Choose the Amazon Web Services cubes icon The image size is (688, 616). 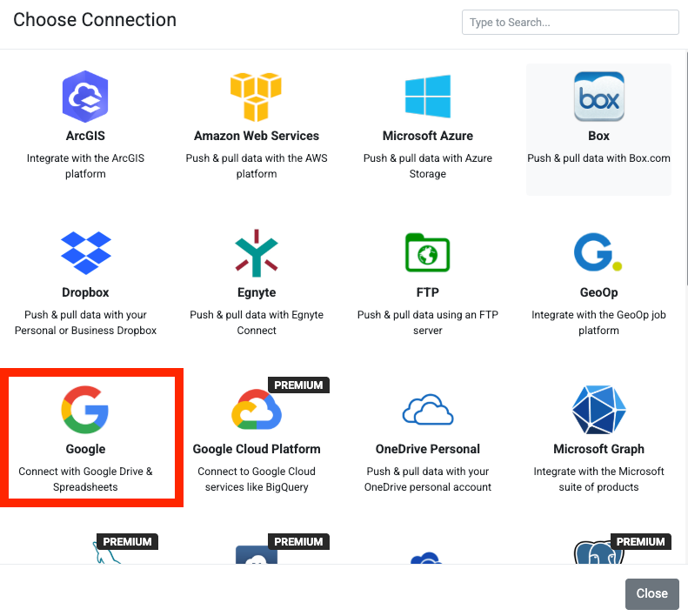(x=257, y=97)
